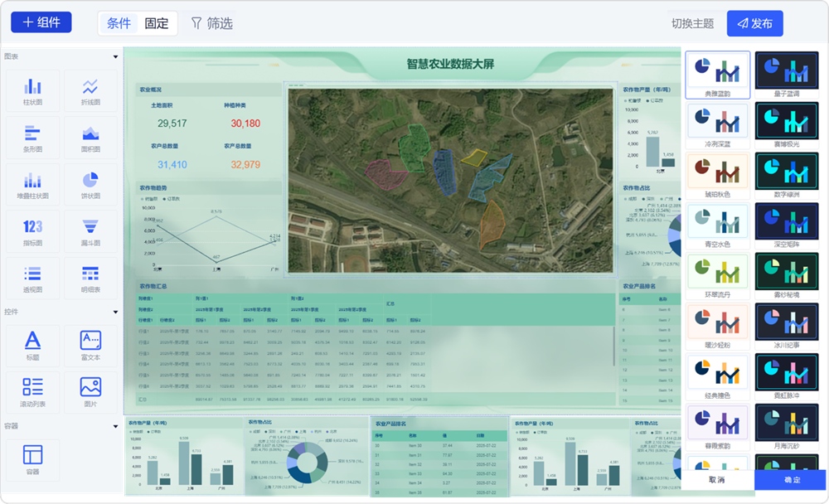Select the 赛博极光 dark theme thumbnail
829x504 pixels.
pyautogui.click(x=786, y=125)
